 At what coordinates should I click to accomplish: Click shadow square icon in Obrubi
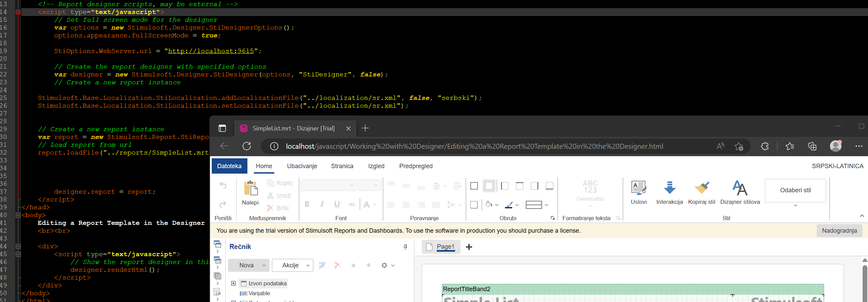click(474, 205)
